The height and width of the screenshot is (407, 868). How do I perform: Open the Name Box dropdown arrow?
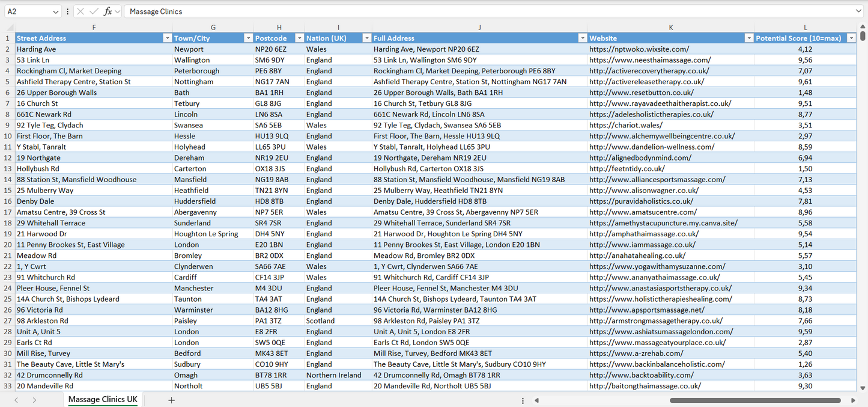(x=56, y=11)
